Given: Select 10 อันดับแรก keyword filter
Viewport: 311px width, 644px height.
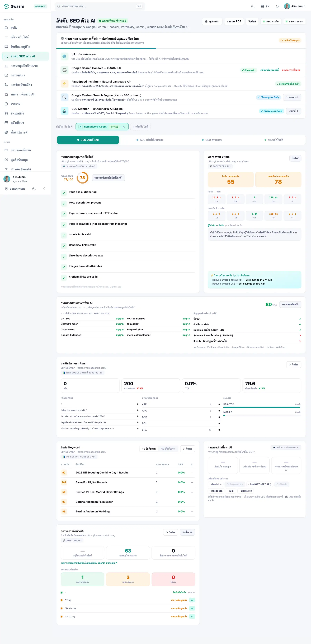Looking at the screenshot, I should (149, 449).
